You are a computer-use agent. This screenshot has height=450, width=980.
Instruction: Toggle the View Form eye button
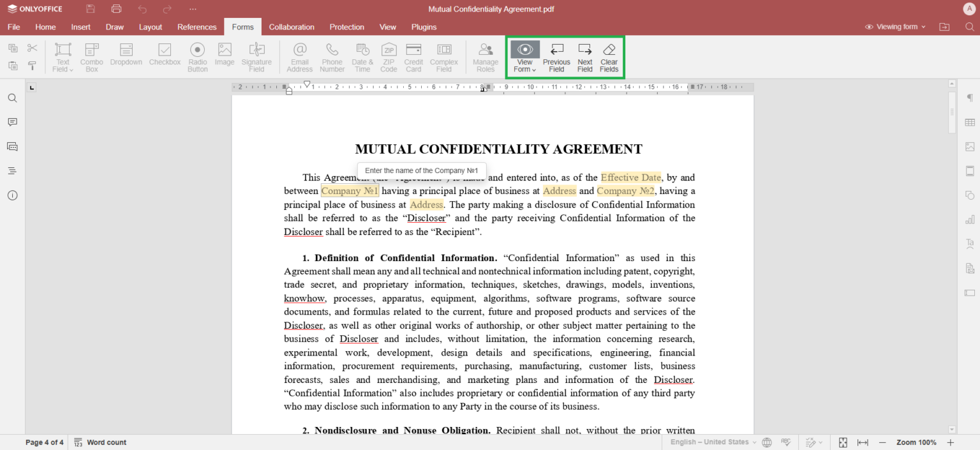click(x=525, y=49)
